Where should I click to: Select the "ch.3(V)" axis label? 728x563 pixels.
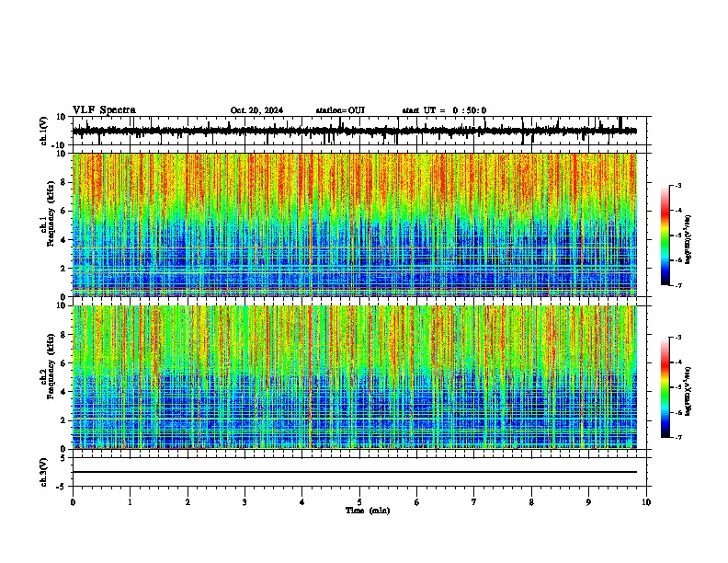(x=44, y=472)
